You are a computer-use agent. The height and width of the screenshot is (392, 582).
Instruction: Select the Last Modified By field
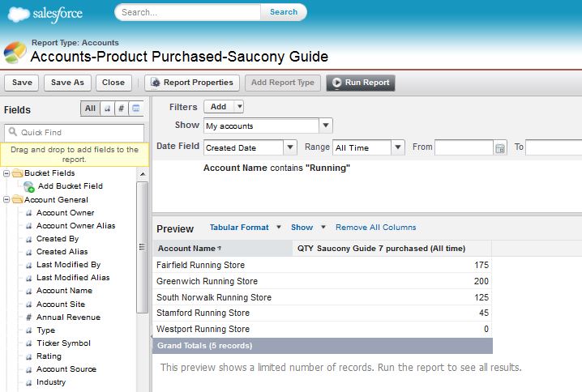(68, 265)
